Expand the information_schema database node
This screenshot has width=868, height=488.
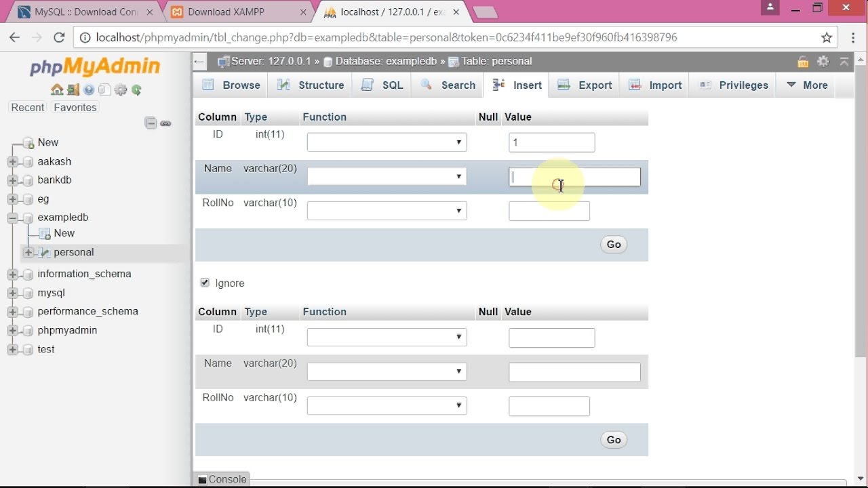[12, 274]
